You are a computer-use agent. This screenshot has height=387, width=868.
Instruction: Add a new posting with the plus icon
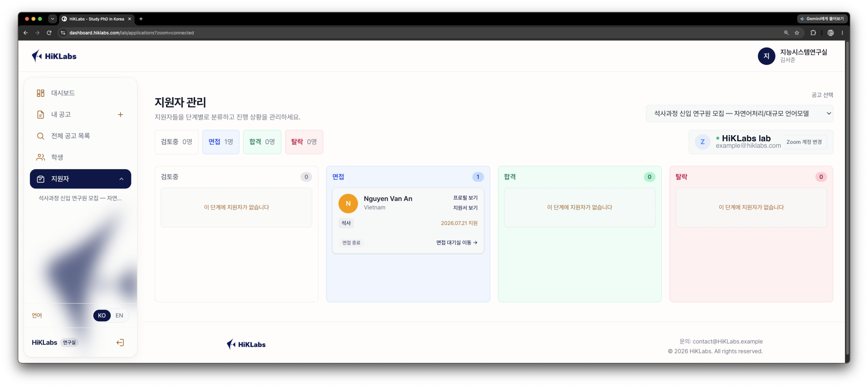(120, 114)
